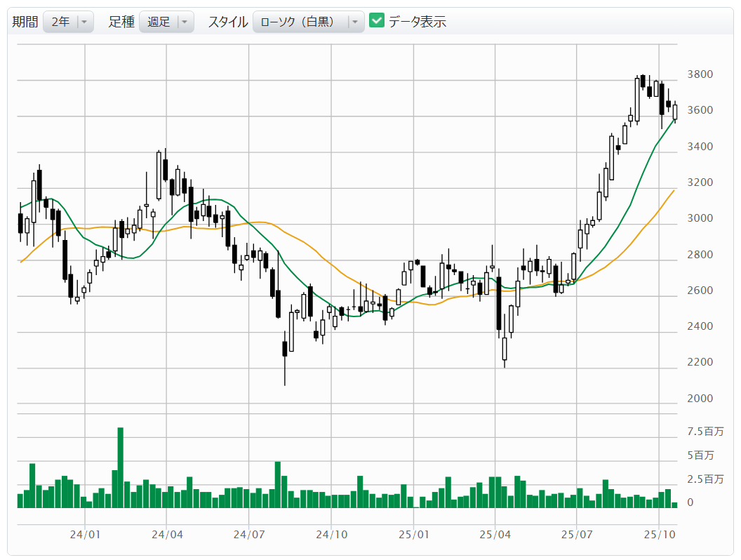Uncheck the データ表示 checkbox

coord(377,21)
